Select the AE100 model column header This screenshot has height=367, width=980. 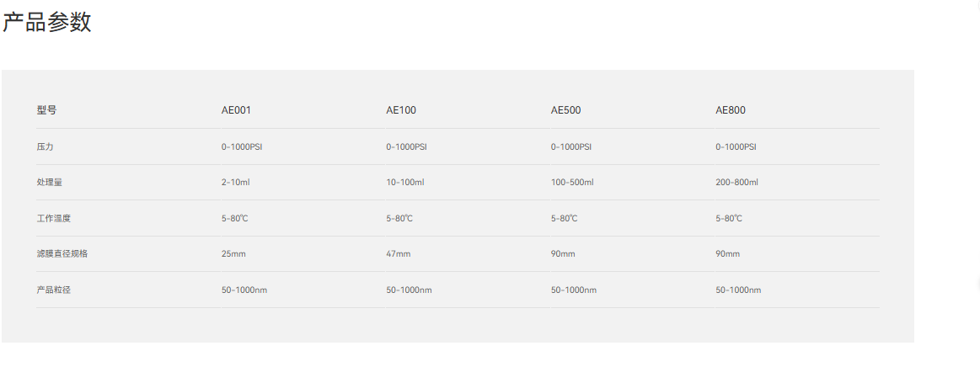click(x=401, y=110)
